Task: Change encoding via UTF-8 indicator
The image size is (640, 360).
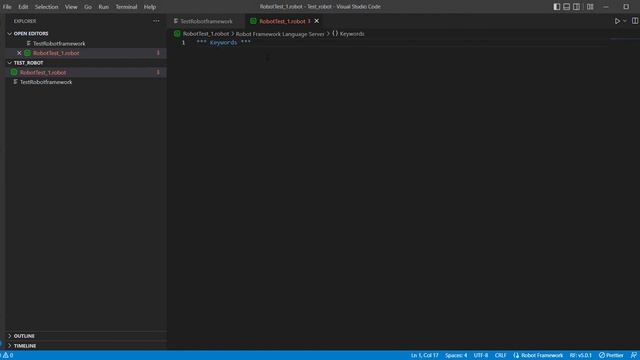Action: 480,356
